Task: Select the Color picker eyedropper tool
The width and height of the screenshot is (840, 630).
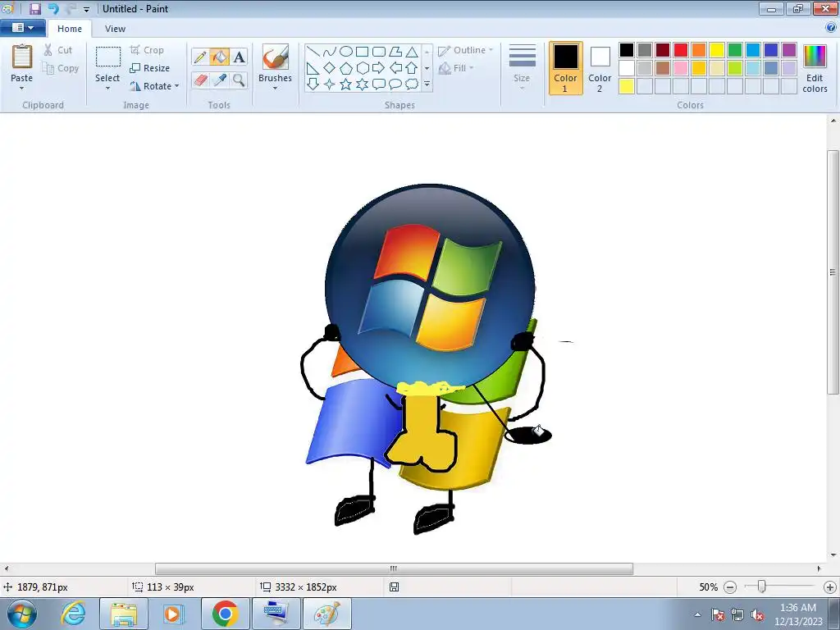Action: (x=220, y=80)
